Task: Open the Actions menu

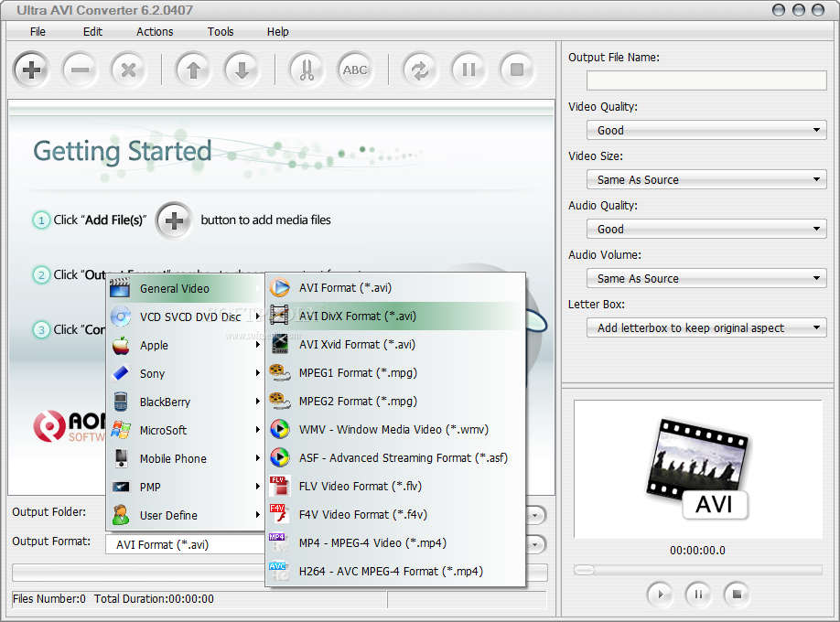Action: tap(155, 32)
